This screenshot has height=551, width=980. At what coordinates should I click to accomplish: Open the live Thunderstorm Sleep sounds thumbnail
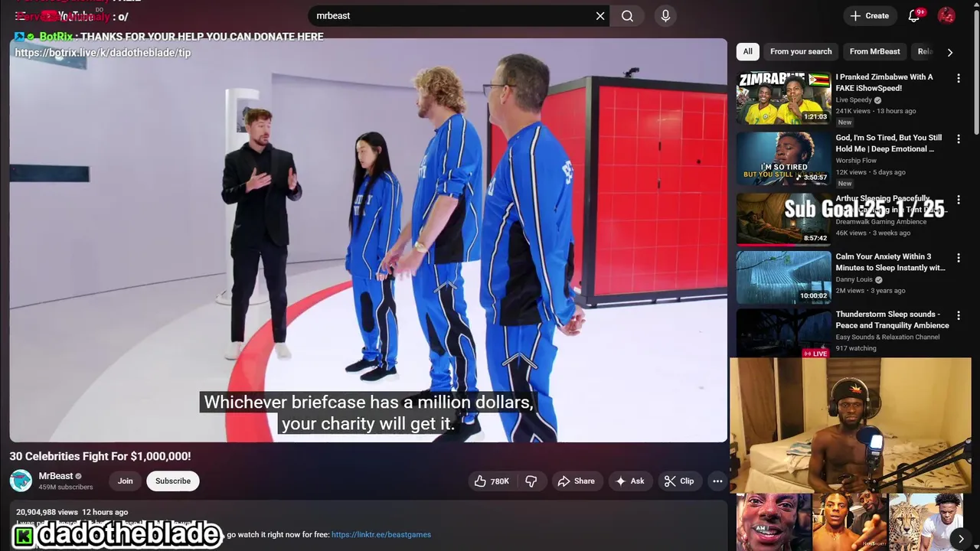tap(783, 334)
